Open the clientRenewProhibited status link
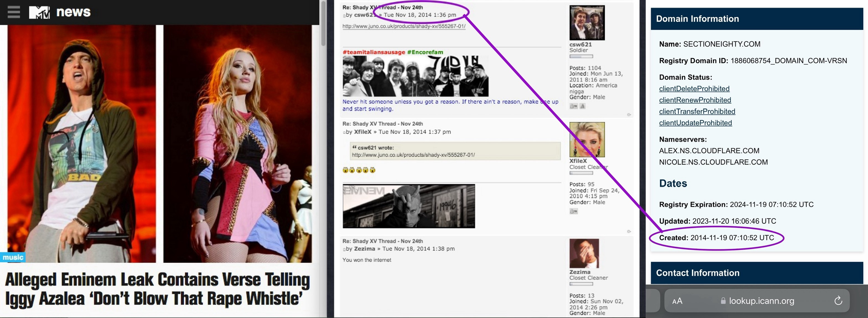The width and height of the screenshot is (868, 318). pos(695,100)
